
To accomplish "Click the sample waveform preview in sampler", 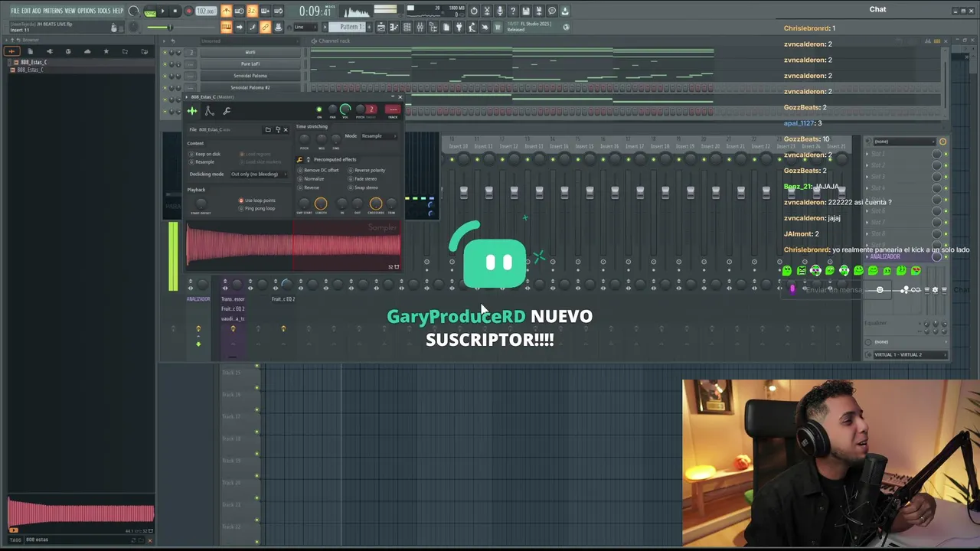I will tap(293, 246).
